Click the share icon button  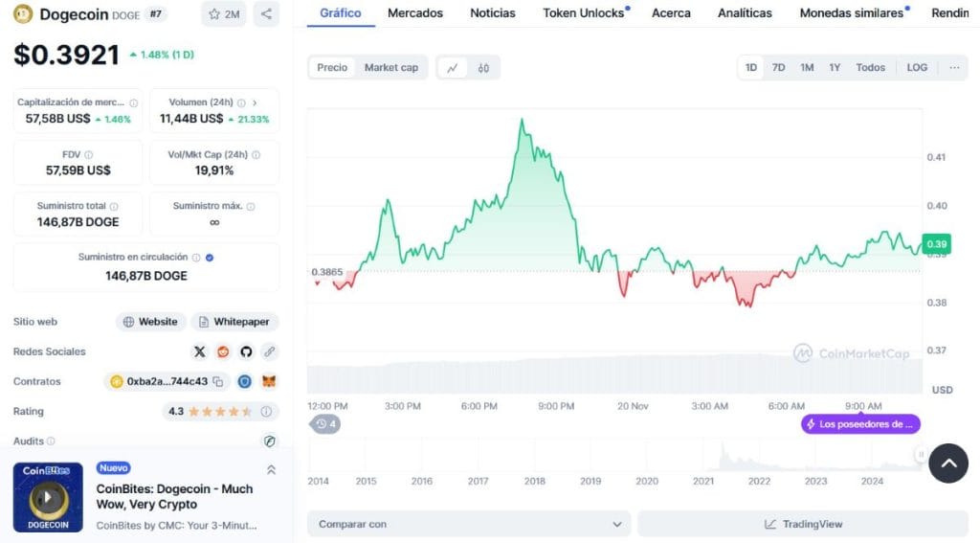(266, 13)
